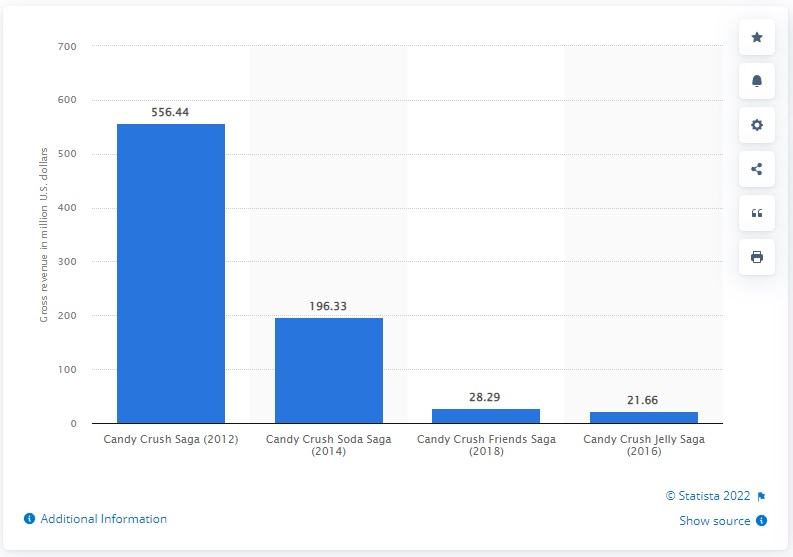The height and width of the screenshot is (557, 793).
Task: Click the star favorite icon
Action: [x=757, y=37]
